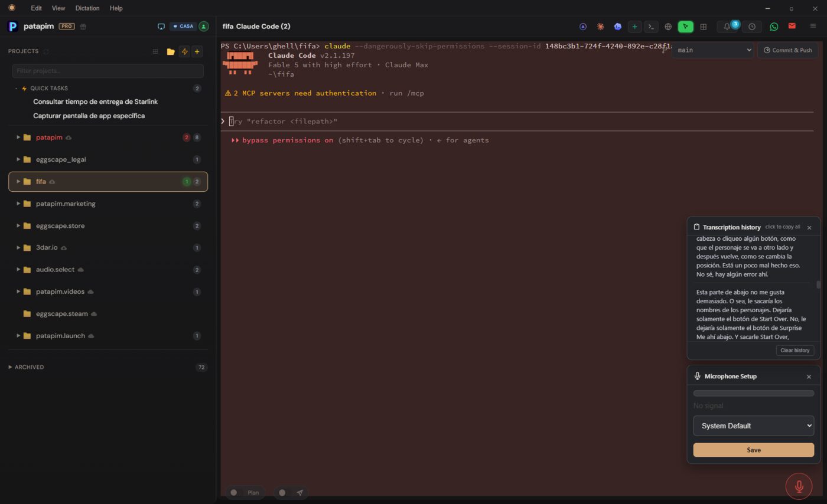The height and width of the screenshot is (504, 827).
Task: Save the microphone setup
Action: (754, 450)
